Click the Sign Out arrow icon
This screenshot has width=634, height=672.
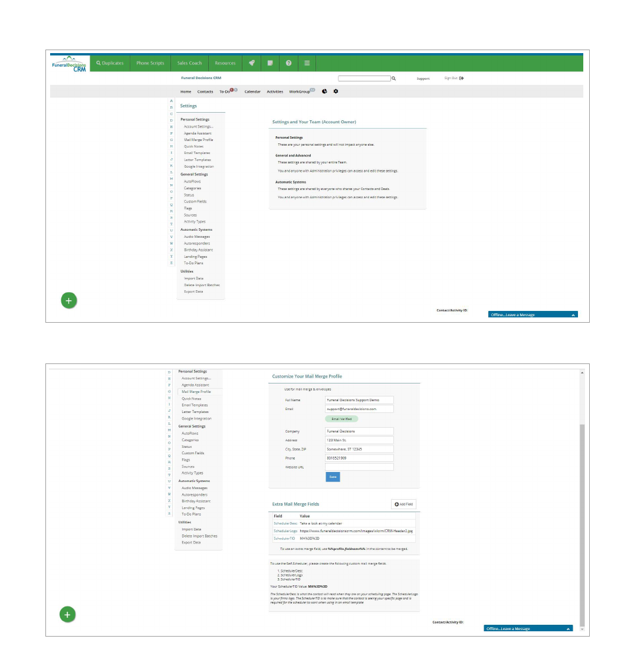(461, 78)
